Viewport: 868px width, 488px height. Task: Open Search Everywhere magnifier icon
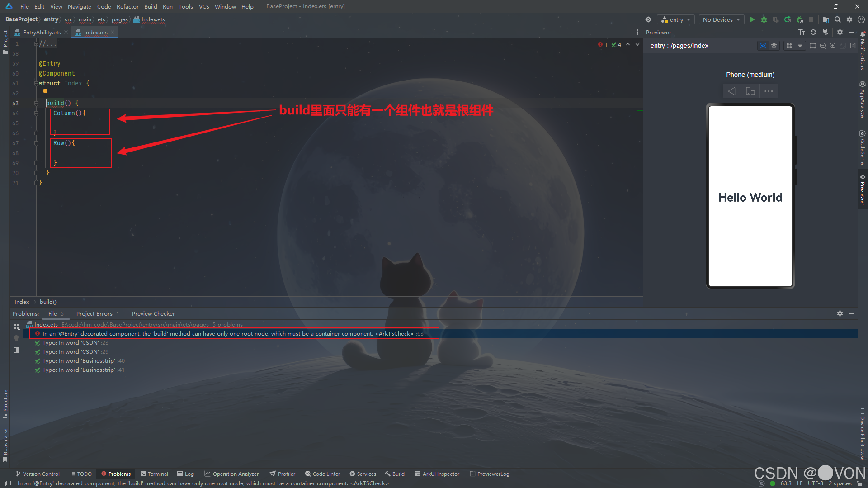(x=838, y=19)
